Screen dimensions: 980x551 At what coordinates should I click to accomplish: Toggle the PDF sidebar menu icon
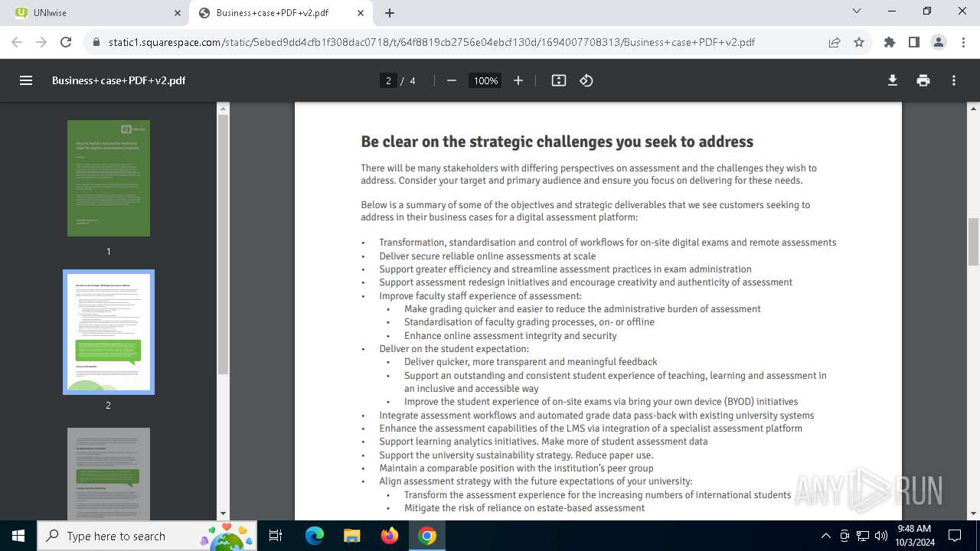coord(26,80)
